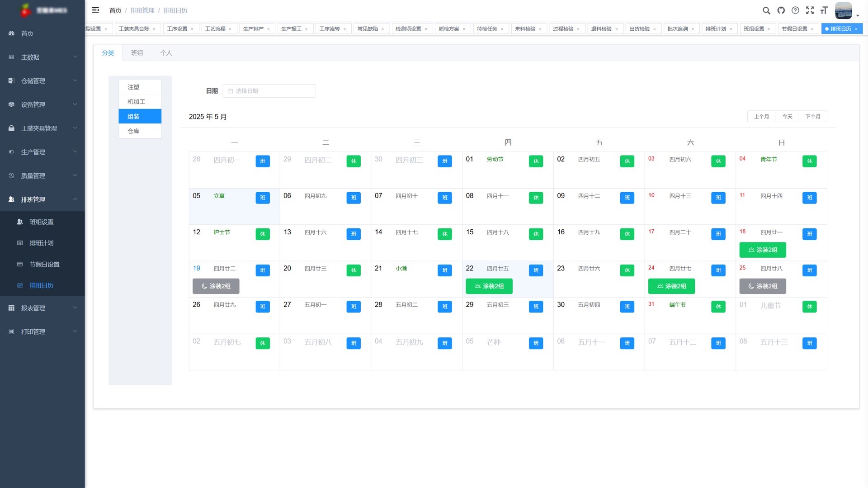Open the user avatar menu

[x=844, y=10]
